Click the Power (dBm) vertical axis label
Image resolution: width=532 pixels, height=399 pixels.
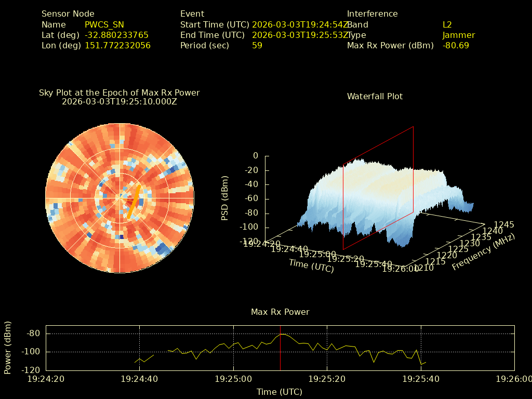pyautogui.click(x=8, y=348)
